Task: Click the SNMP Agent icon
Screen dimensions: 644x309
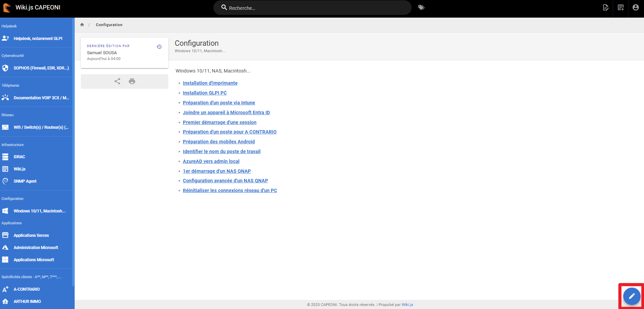Action: click(5, 181)
